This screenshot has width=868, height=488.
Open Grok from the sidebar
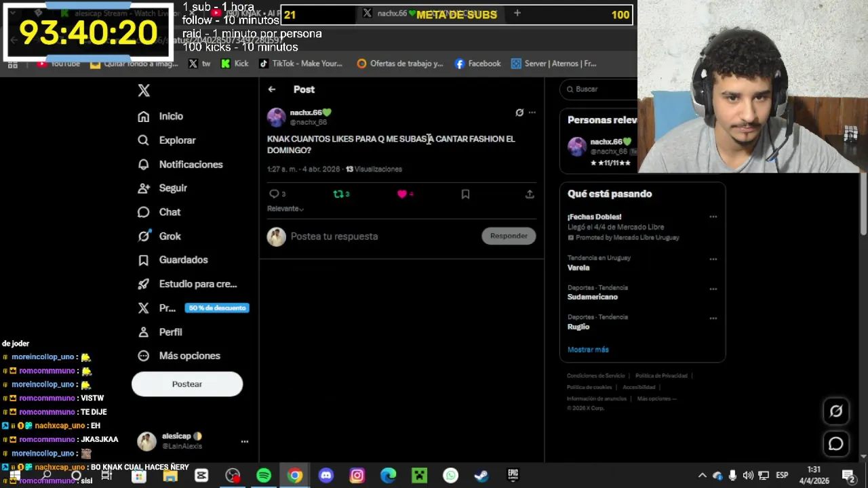pyautogui.click(x=159, y=236)
